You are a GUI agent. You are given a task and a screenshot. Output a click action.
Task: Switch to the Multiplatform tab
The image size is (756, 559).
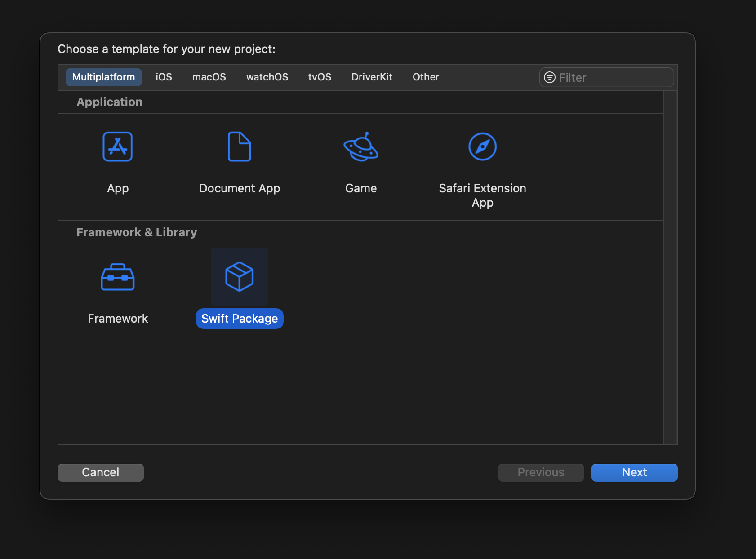[x=104, y=77]
